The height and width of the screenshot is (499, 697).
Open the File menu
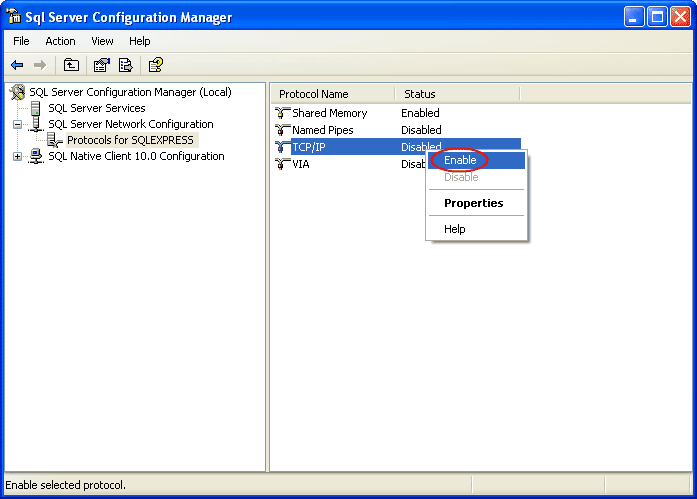[21, 41]
